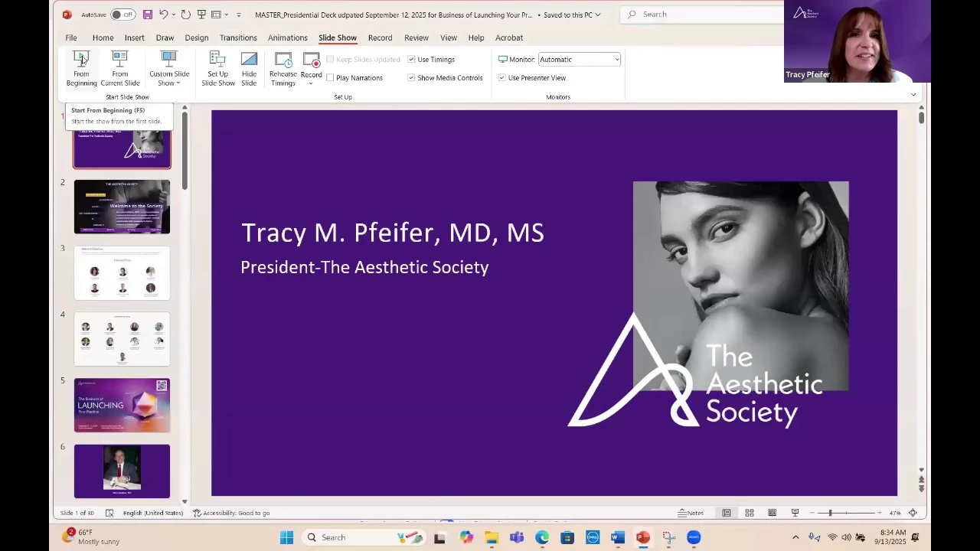This screenshot has width=980, height=551.
Task: Collapse the ribbon using the chevron
Action: [913, 95]
